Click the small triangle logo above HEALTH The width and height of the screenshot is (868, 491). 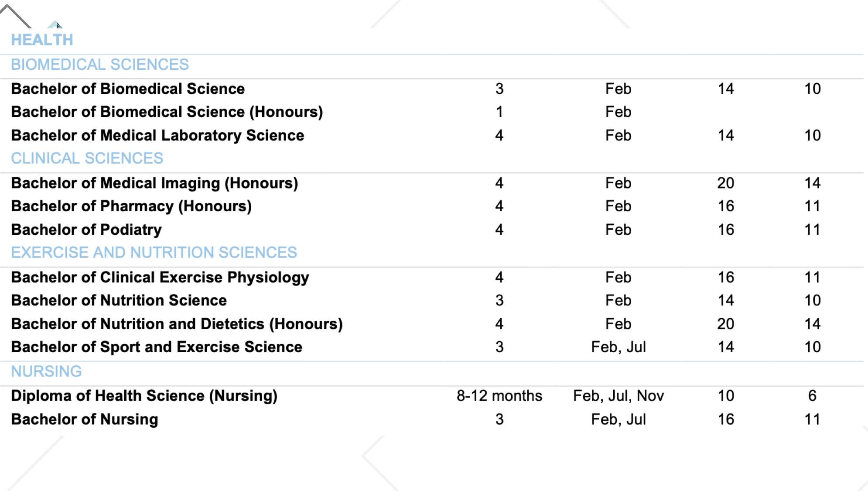[x=55, y=24]
